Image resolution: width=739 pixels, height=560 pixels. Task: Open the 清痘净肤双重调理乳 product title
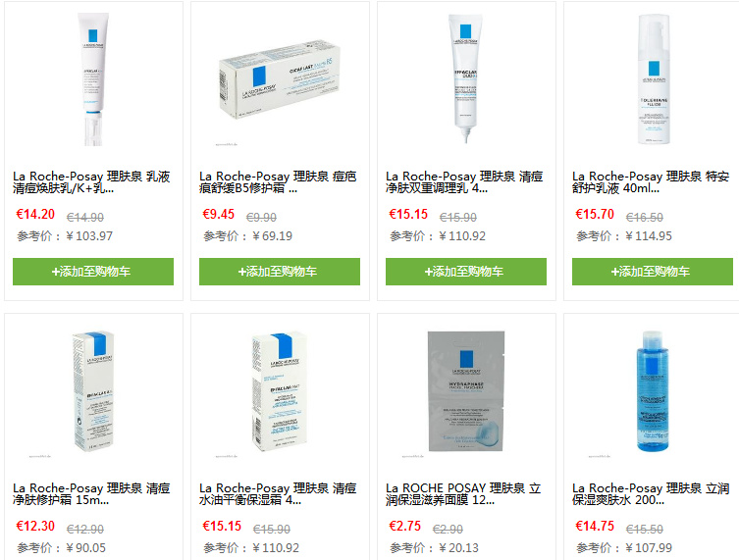coord(465,182)
